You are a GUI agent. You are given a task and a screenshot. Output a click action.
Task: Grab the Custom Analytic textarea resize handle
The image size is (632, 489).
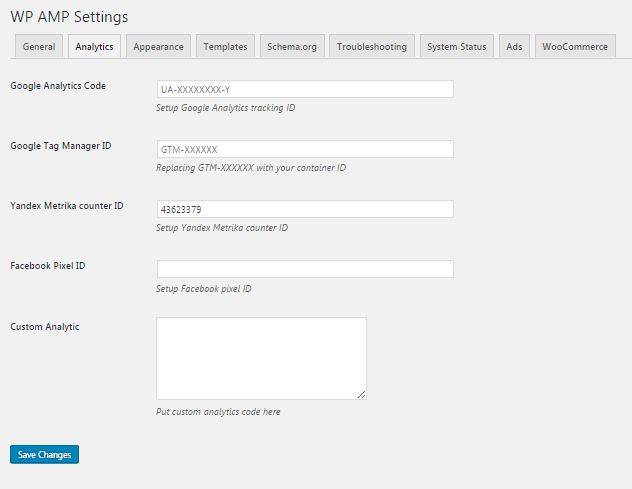(x=362, y=395)
